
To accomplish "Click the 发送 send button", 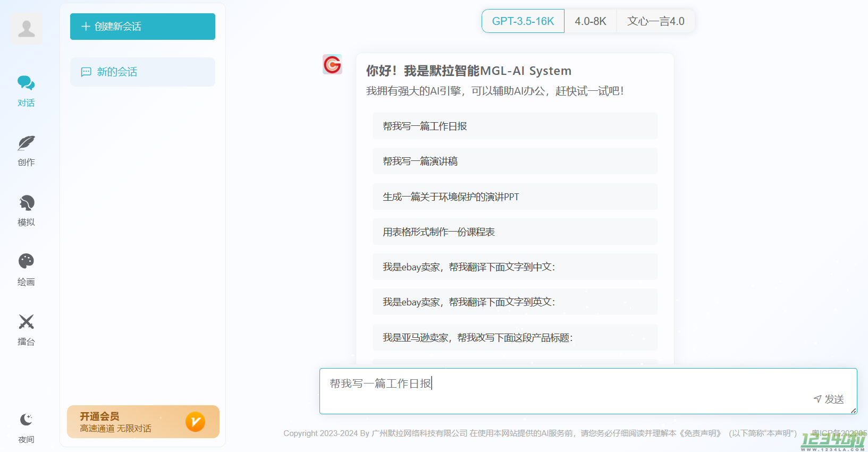I will coord(829,399).
